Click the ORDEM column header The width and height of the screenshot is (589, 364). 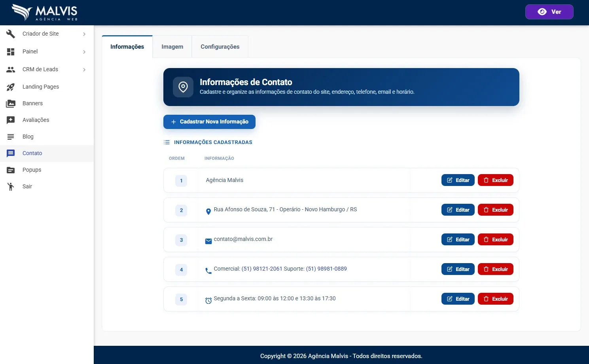176,158
